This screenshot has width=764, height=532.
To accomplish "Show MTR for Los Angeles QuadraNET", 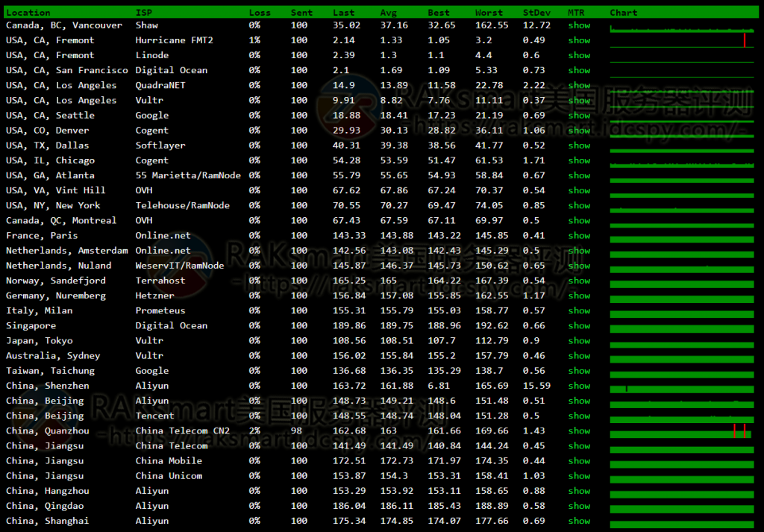I will [x=579, y=85].
